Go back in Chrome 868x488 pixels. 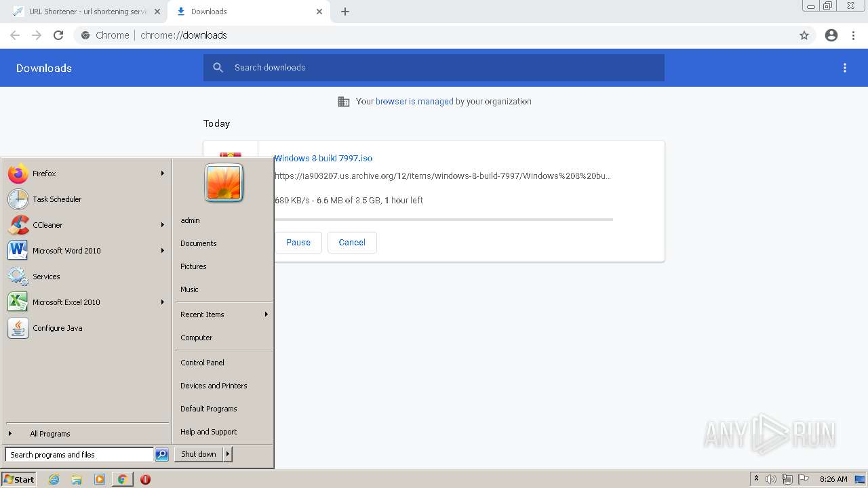click(x=15, y=35)
